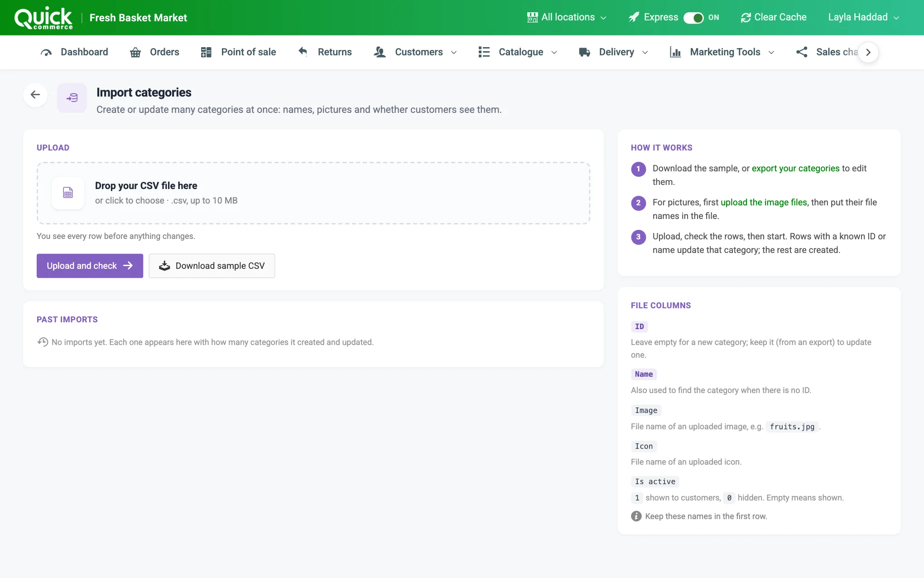Click the Express rocket icon
This screenshot has height=578, width=924.
coord(634,17)
